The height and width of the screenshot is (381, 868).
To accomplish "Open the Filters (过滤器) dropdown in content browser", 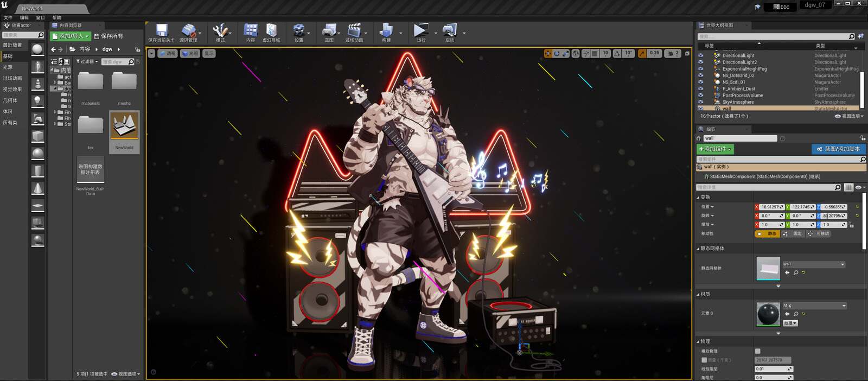I will 87,62.
